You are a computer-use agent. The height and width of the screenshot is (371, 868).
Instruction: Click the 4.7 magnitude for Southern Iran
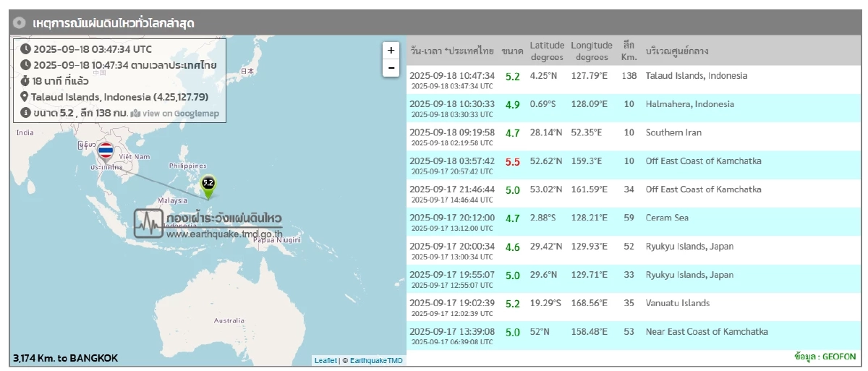click(513, 134)
